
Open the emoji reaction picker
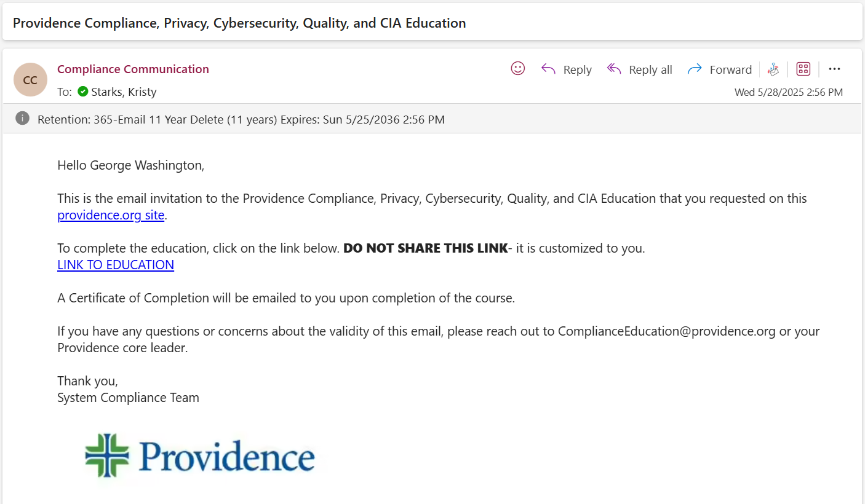(518, 69)
